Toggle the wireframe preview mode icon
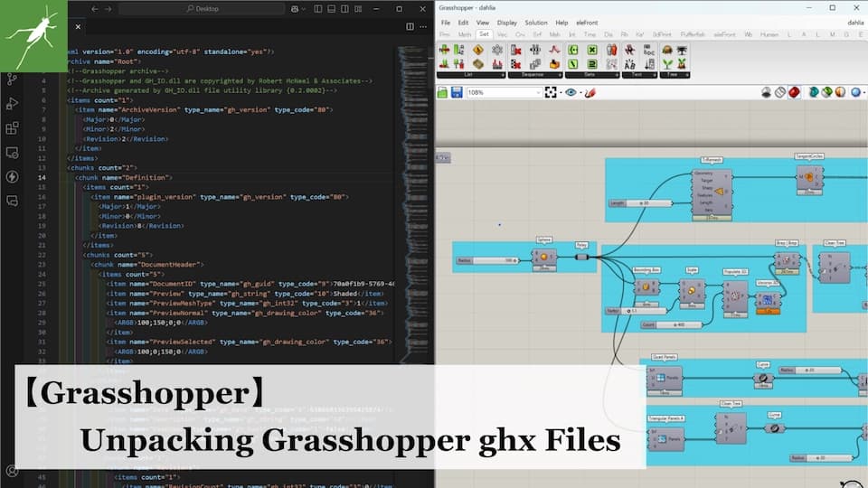Viewport: 868px width, 488px height. 780,92
